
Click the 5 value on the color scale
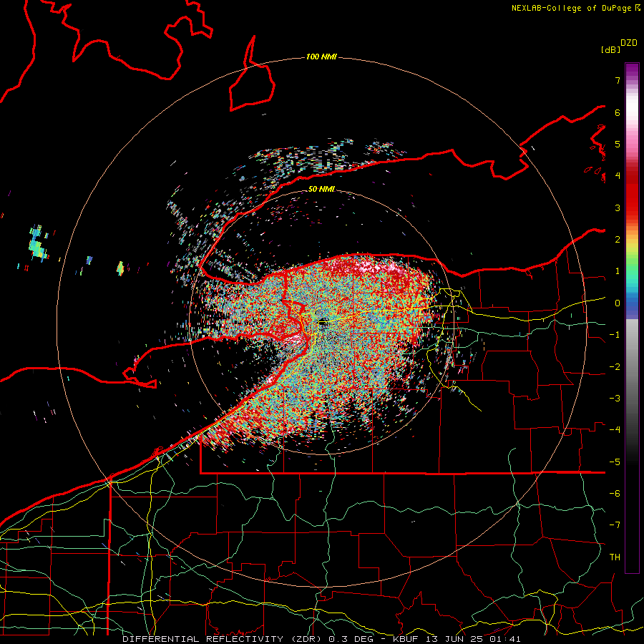pyautogui.click(x=618, y=144)
